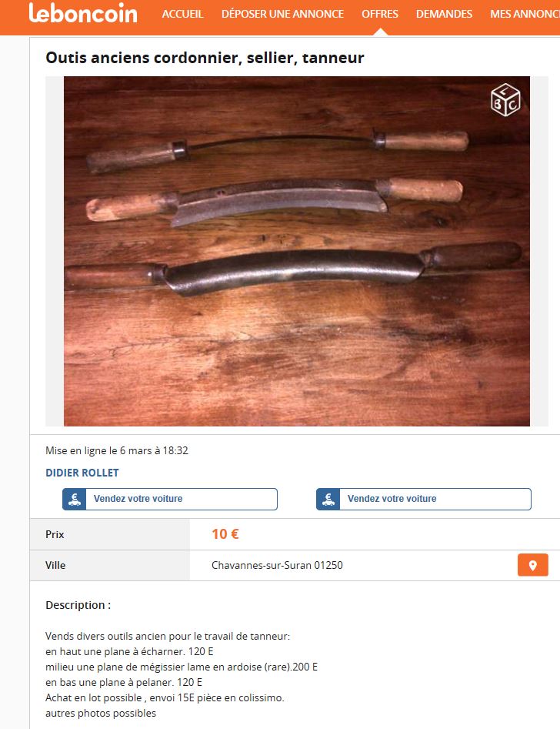The image size is (560, 729).
Task: Click left 'Vendez votre voiture' banner
Action: 170,499
